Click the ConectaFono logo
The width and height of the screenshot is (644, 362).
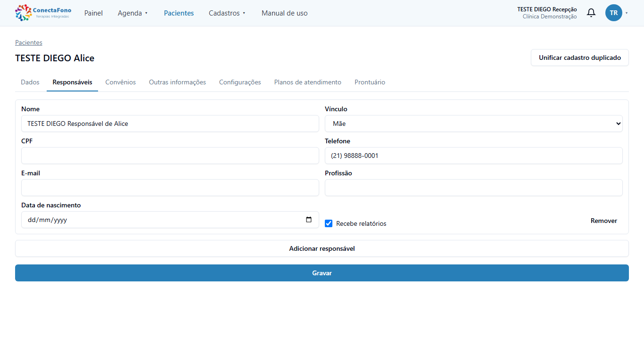43,13
